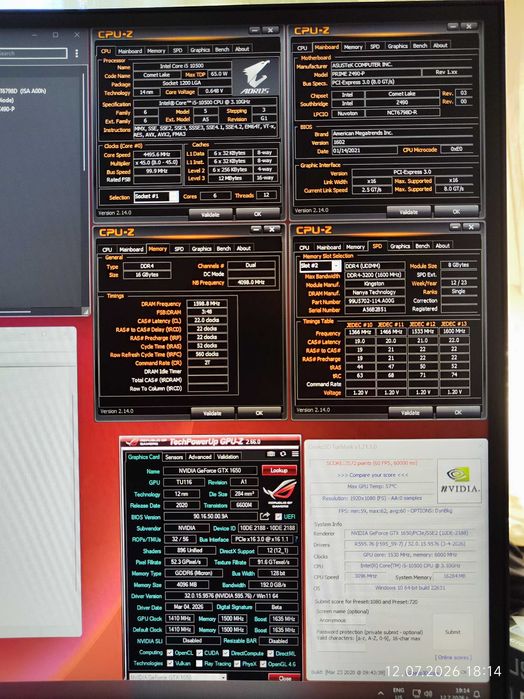This screenshot has width=524, height=699.
Task: Open GPU selector dropdown at GPU-Z bottom
Action: pos(177,677)
